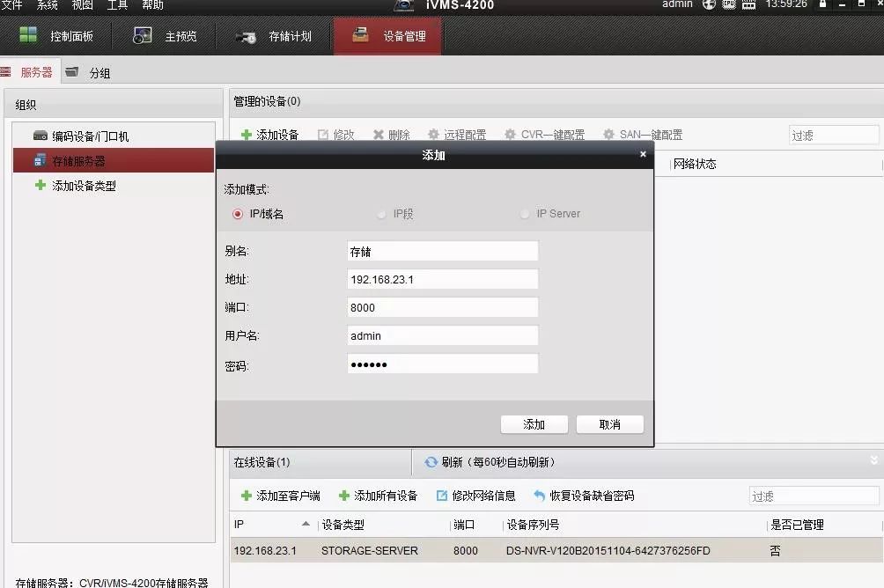Click the 网络状态 column header

click(x=695, y=164)
